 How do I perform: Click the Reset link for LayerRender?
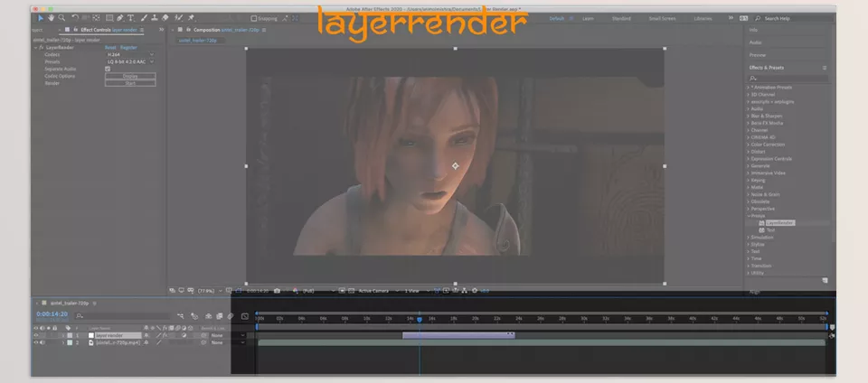pyautogui.click(x=110, y=48)
